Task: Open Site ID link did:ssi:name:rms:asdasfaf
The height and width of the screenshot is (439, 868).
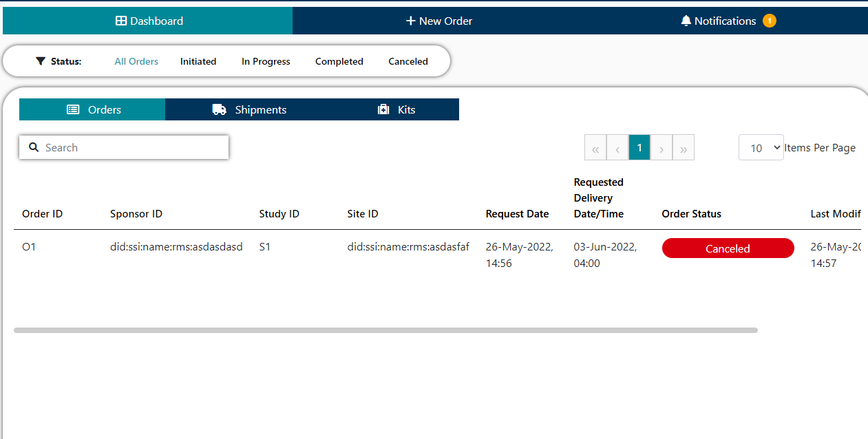Action: [407, 246]
